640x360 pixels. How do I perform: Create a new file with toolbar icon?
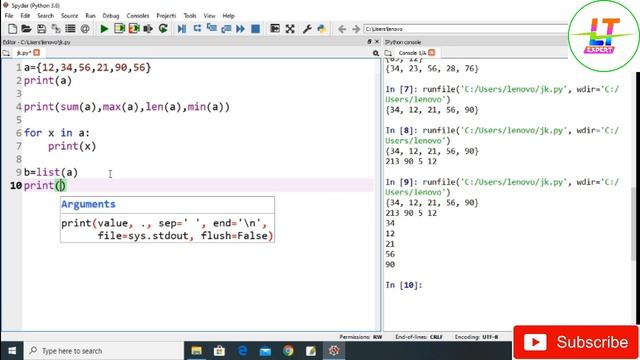(x=12, y=29)
